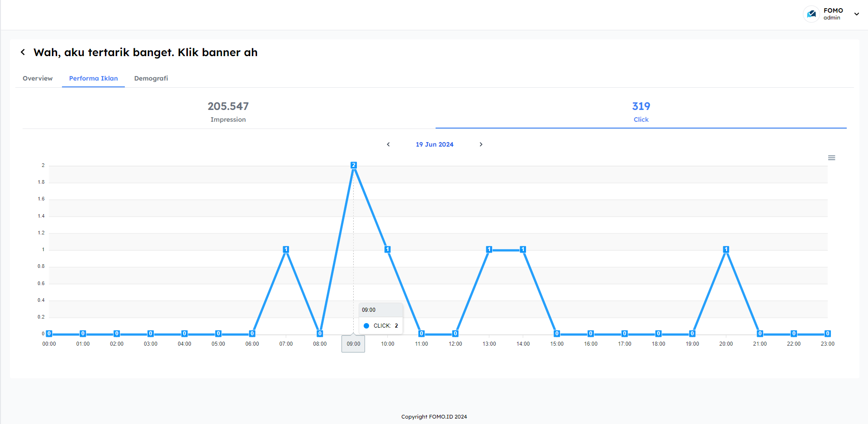Click the 14:00 data point marker
Screen dimensions: 868x424
[523, 249]
